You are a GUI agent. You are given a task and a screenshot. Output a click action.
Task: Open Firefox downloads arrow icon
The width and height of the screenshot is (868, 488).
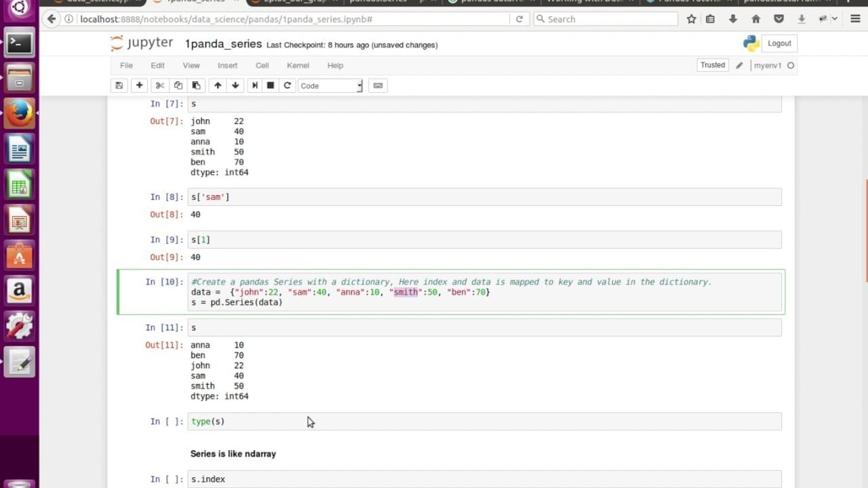coord(734,19)
